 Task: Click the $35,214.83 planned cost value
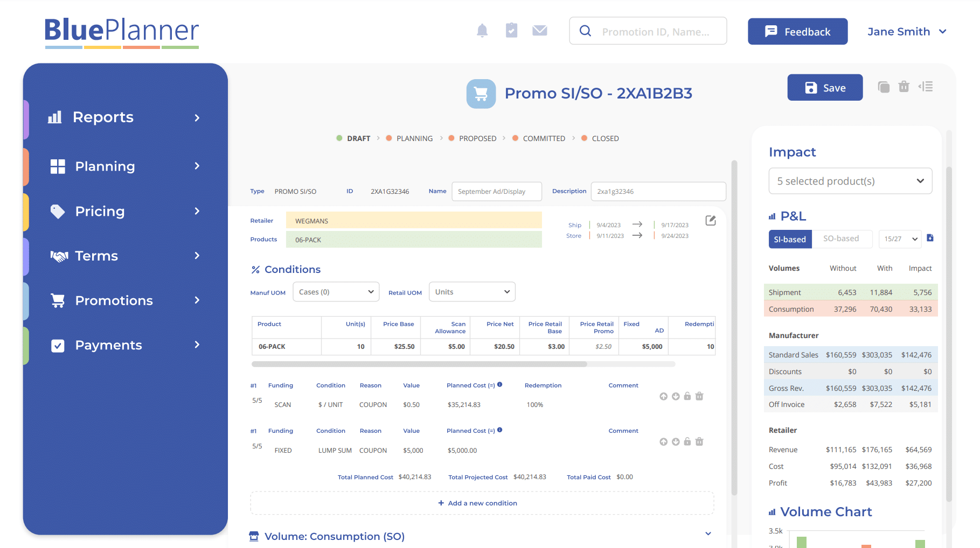click(464, 405)
